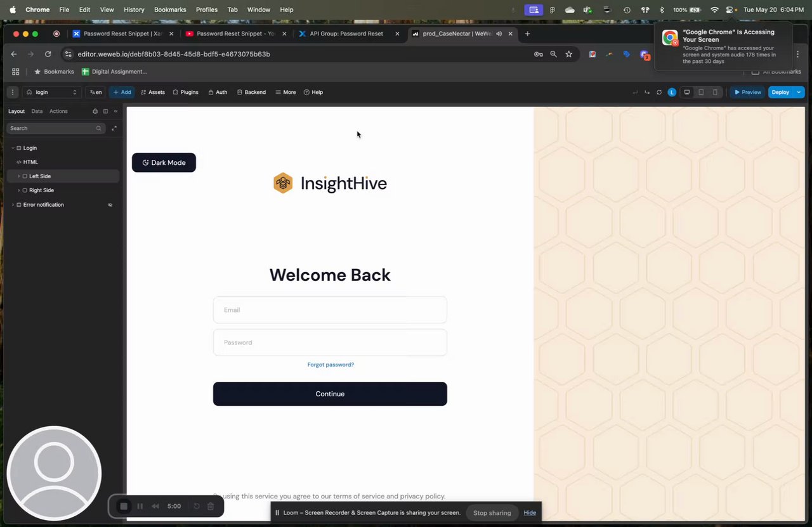Click the Password input field
The width and height of the screenshot is (812, 527).
330,342
